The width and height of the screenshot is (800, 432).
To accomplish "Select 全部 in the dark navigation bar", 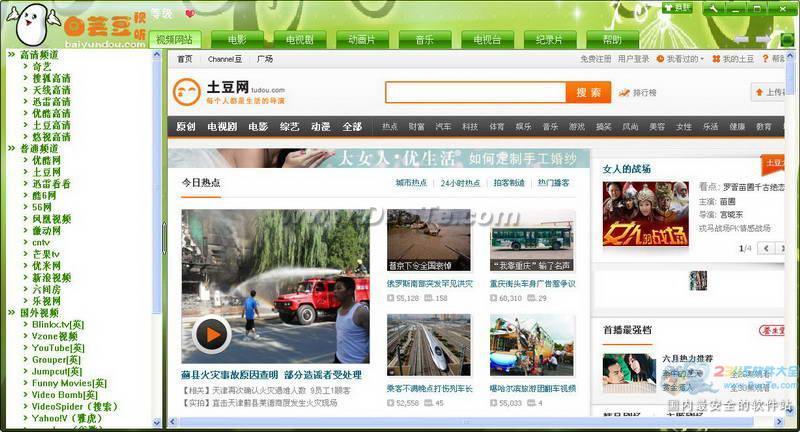I will pos(352,126).
